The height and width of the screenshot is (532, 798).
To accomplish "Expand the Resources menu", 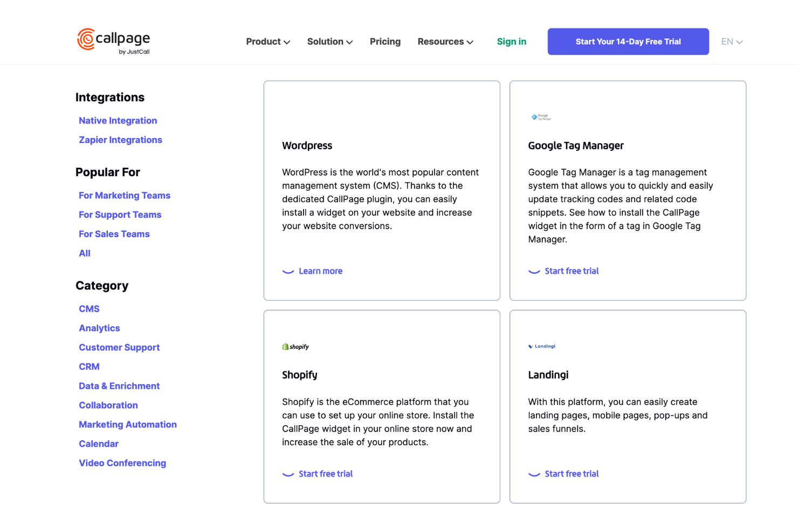I will [x=445, y=42].
